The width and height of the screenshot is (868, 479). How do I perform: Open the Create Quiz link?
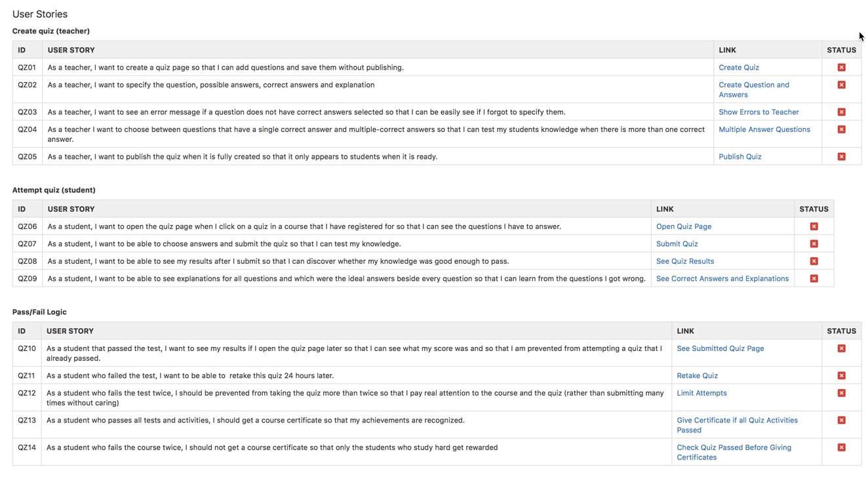point(739,67)
